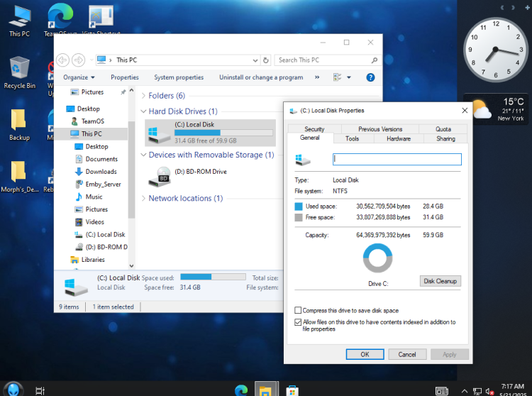Select Emby_Server in the navigation pane
The width and height of the screenshot is (532, 396).
pyautogui.click(x=103, y=185)
